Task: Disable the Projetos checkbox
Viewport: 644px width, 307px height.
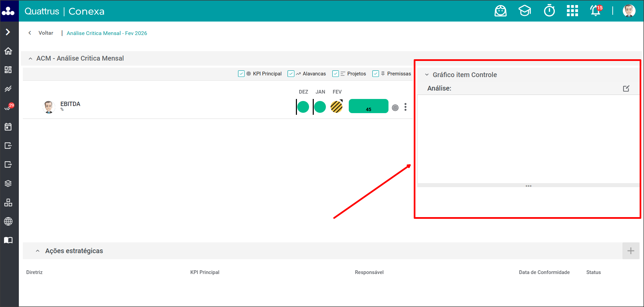Action: (x=336, y=74)
